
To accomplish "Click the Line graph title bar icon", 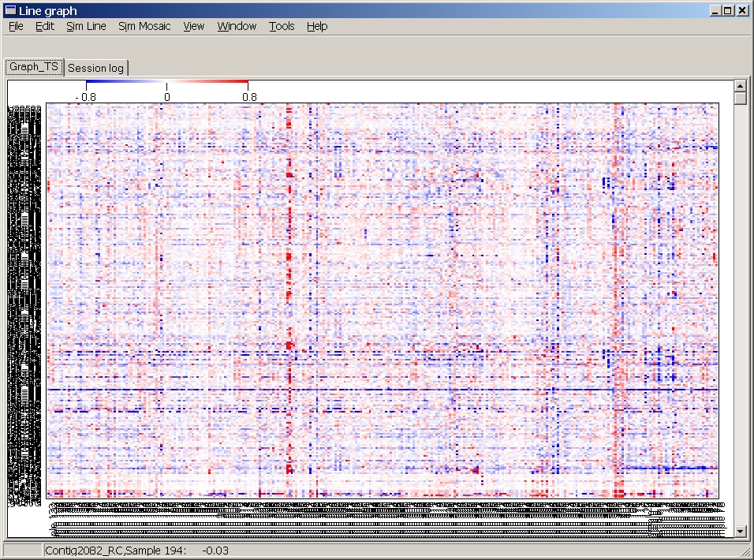I will [x=10, y=10].
